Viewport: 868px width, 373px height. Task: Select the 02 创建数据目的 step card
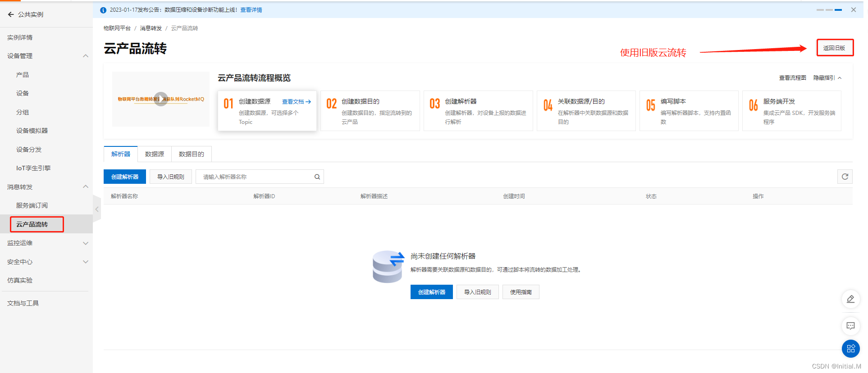coord(370,111)
